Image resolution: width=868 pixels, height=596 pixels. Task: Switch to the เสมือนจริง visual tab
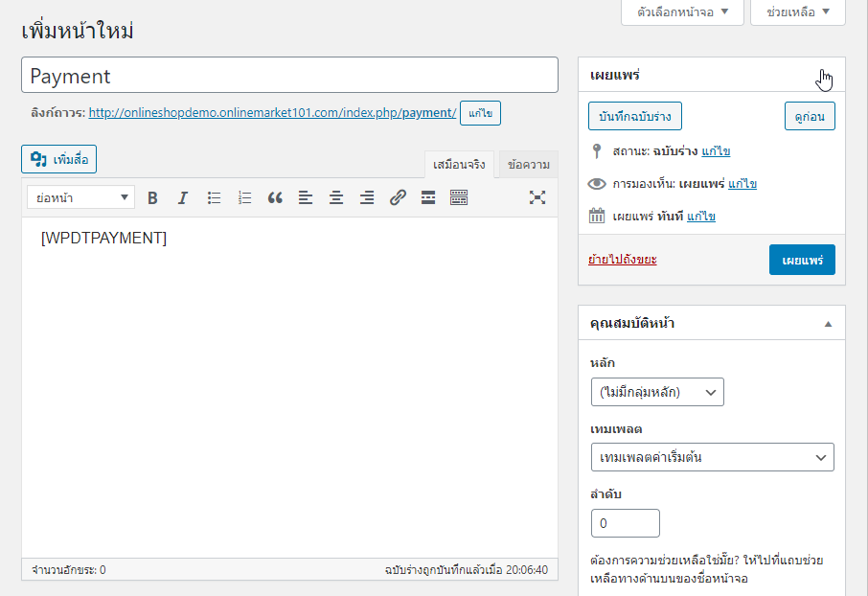pyautogui.click(x=459, y=165)
